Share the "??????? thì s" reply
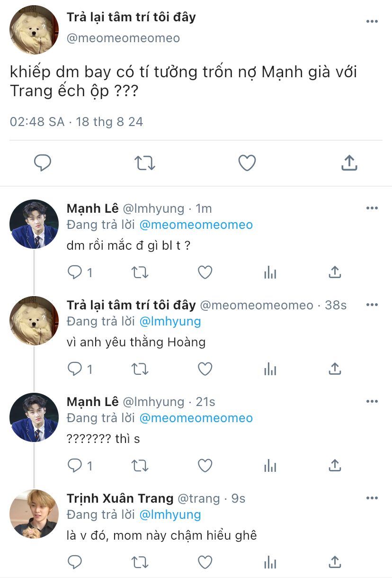Screen dimensions: 392x578 click(x=335, y=466)
